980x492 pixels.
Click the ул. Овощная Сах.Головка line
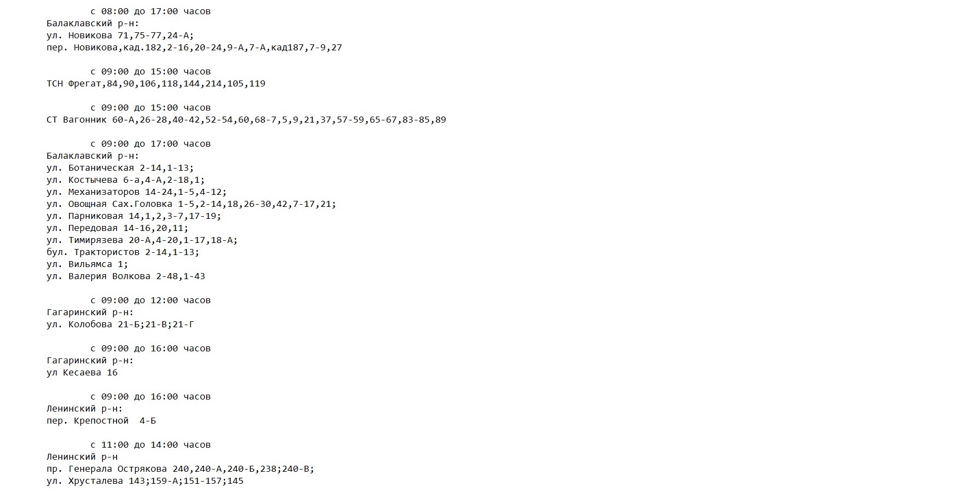click(x=191, y=204)
